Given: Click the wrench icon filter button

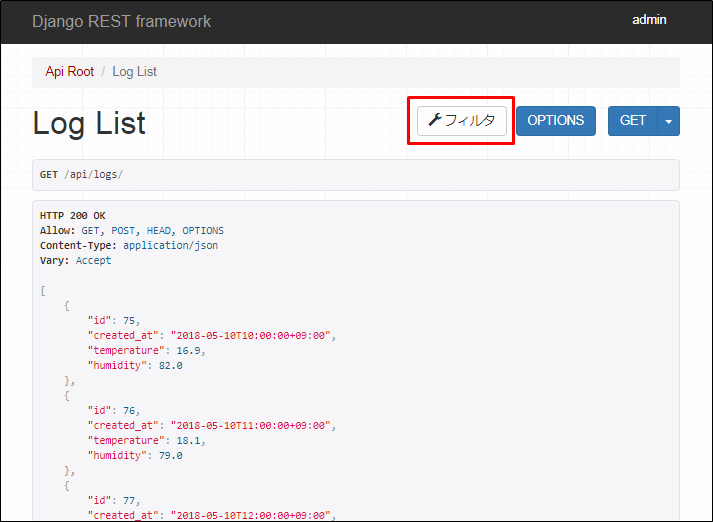Looking at the screenshot, I should (x=461, y=121).
